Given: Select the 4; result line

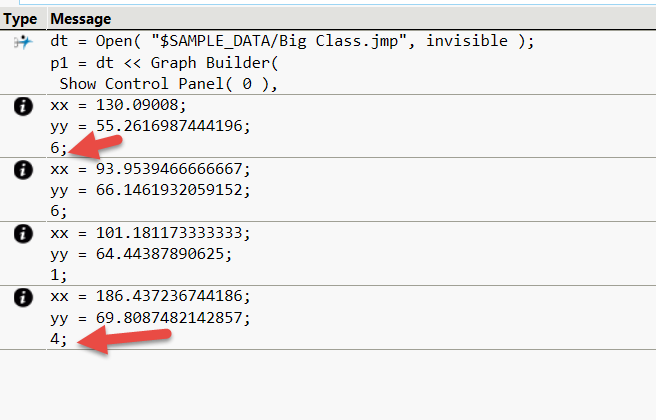Looking at the screenshot, I should [59, 339].
